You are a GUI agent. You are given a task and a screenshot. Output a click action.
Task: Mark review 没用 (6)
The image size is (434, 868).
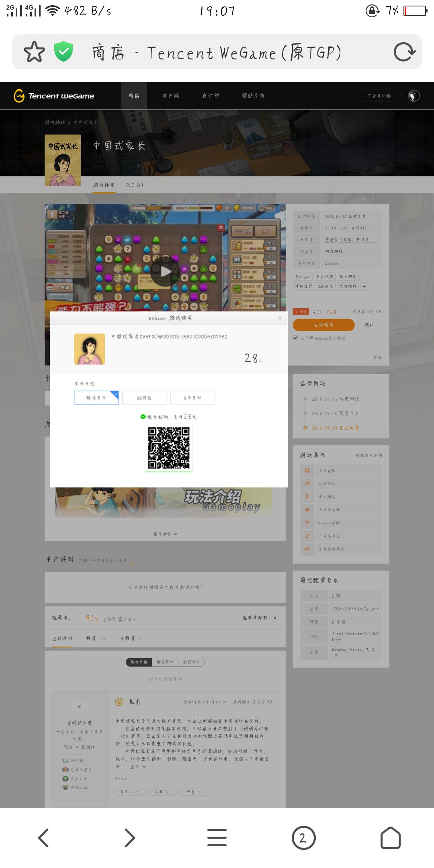[162, 792]
